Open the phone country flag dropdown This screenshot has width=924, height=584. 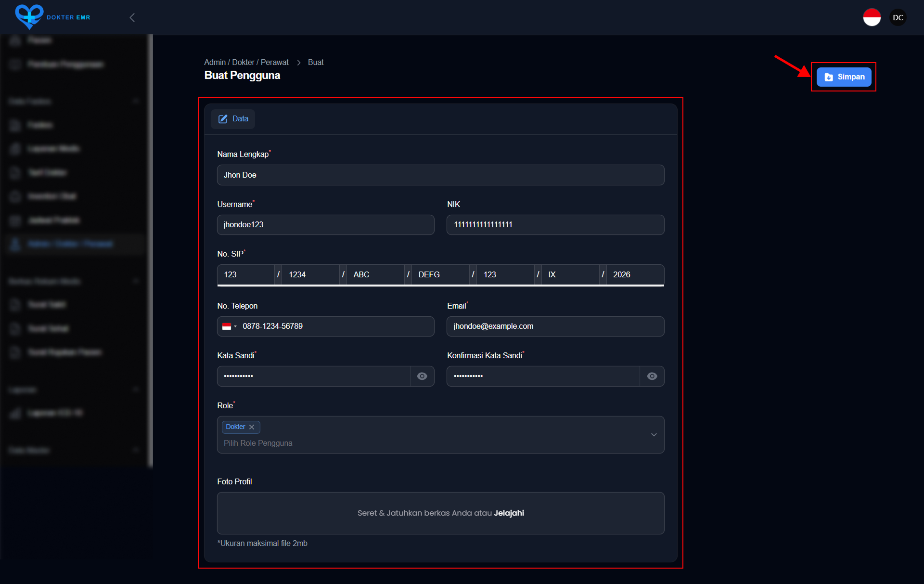pyautogui.click(x=229, y=326)
